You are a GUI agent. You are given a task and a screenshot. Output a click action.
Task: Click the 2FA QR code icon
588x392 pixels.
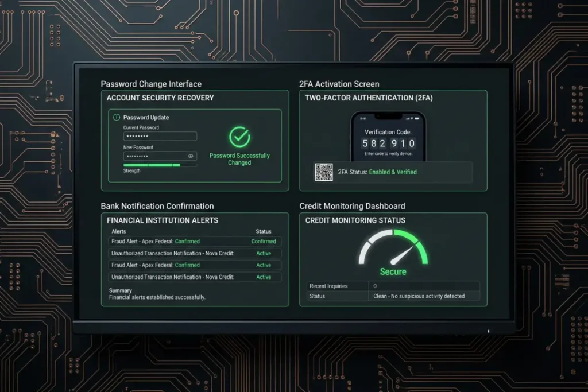coord(324,172)
